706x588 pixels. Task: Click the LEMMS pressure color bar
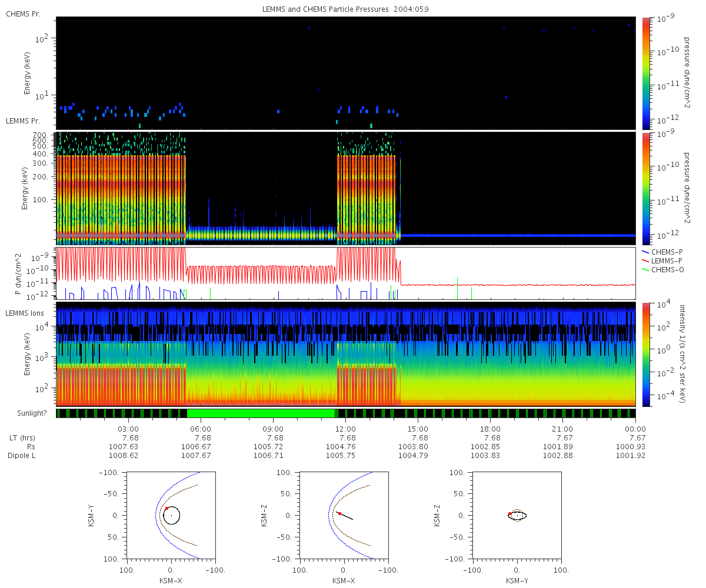(645, 188)
